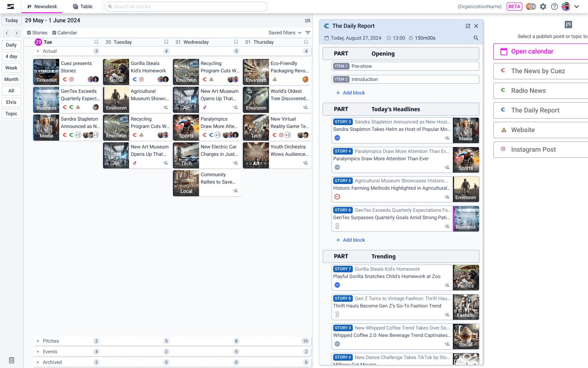Open the Saved filters dropdown

[285, 33]
